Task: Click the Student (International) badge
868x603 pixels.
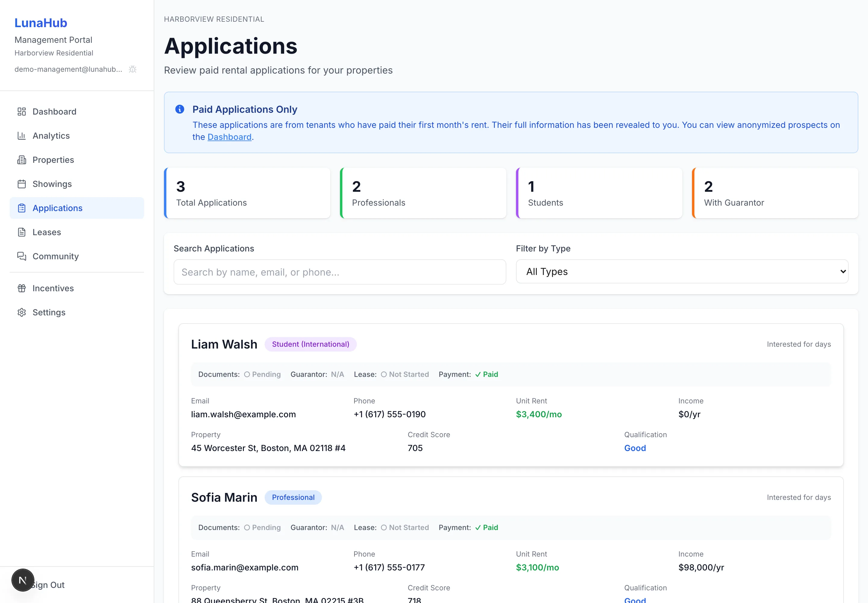Action: point(310,344)
